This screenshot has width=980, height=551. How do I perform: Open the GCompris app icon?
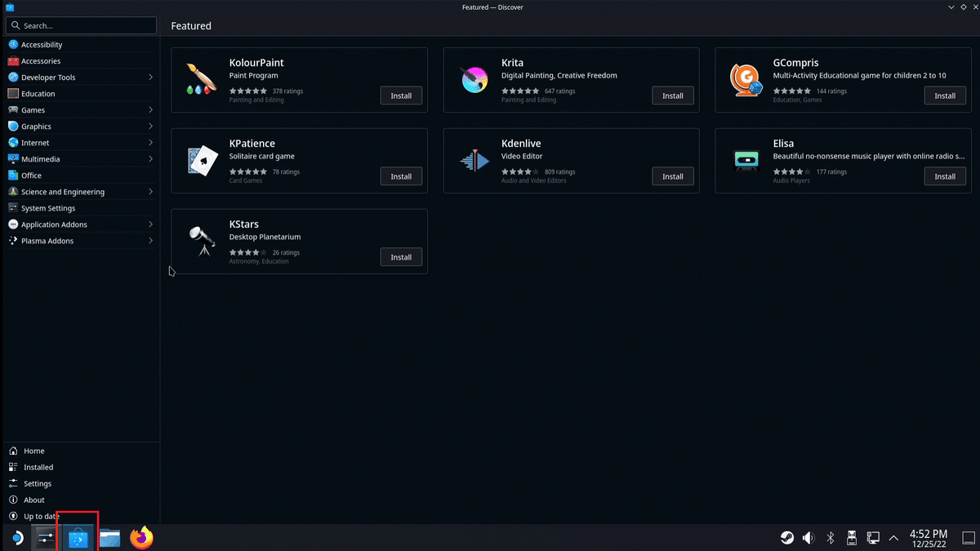(x=746, y=79)
